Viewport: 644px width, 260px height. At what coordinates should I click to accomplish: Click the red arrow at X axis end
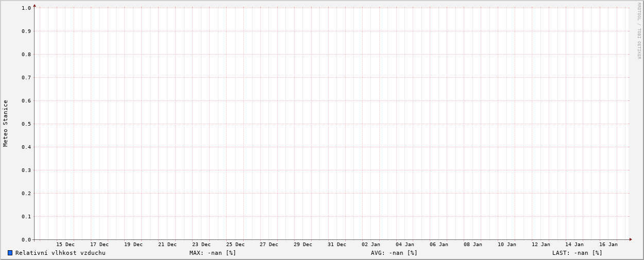coord(630,239)
